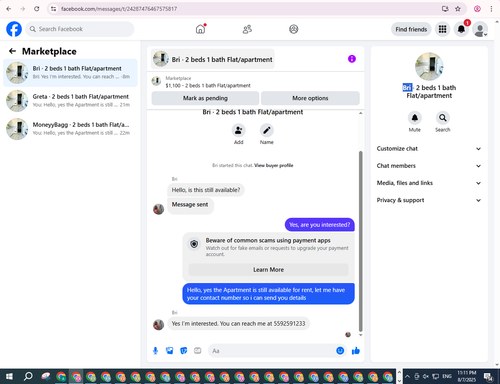The height and width of the screenshot is (384, 500).
Task: Open the emoji picker
Action: pyautogui.click(x=340, y=351)
